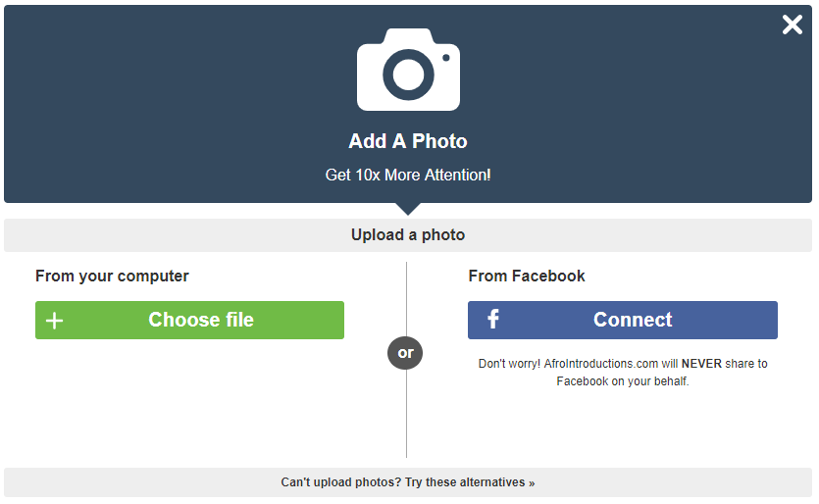Select the round 'or' divider badge

[405, 353]
